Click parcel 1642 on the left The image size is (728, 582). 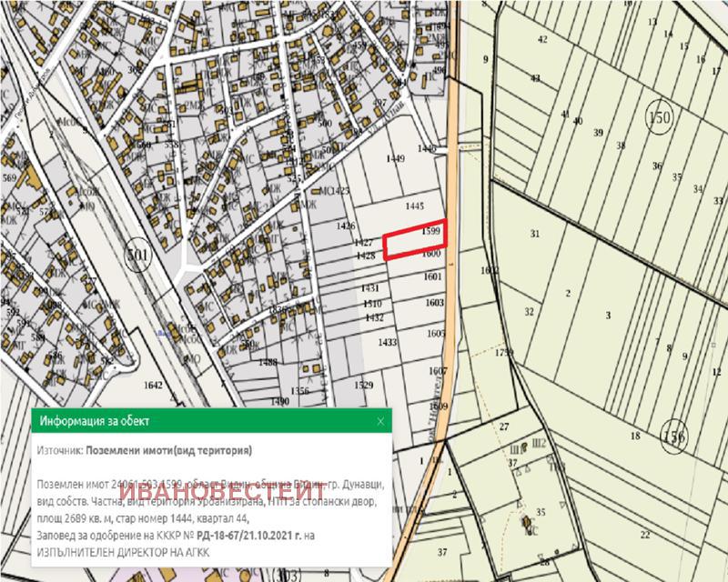point(127,385)
